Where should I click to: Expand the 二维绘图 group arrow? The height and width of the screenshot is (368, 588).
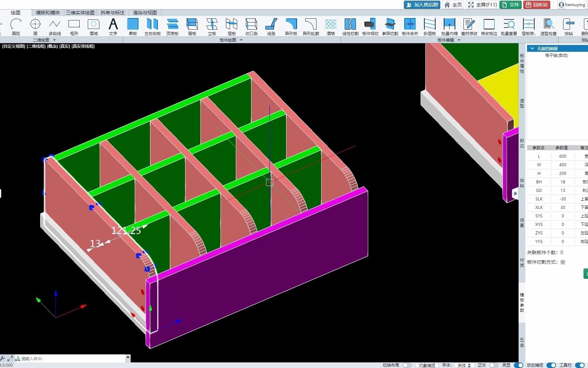pos(54,40)
